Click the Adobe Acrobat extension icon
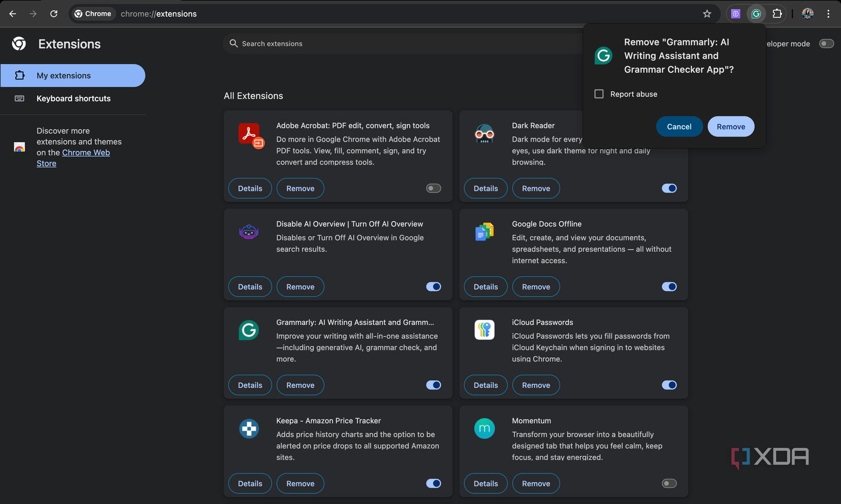The height and width of the screenshot is (504, 841). pos(251,136)
